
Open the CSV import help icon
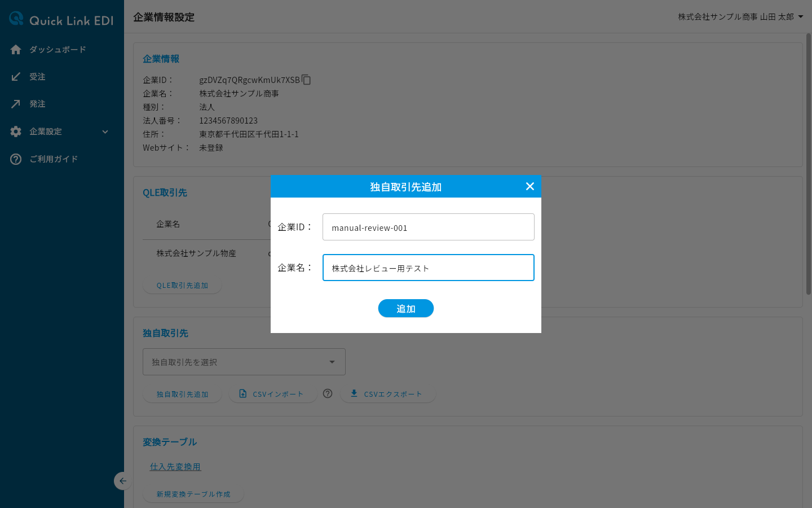[x=328, y=393]
